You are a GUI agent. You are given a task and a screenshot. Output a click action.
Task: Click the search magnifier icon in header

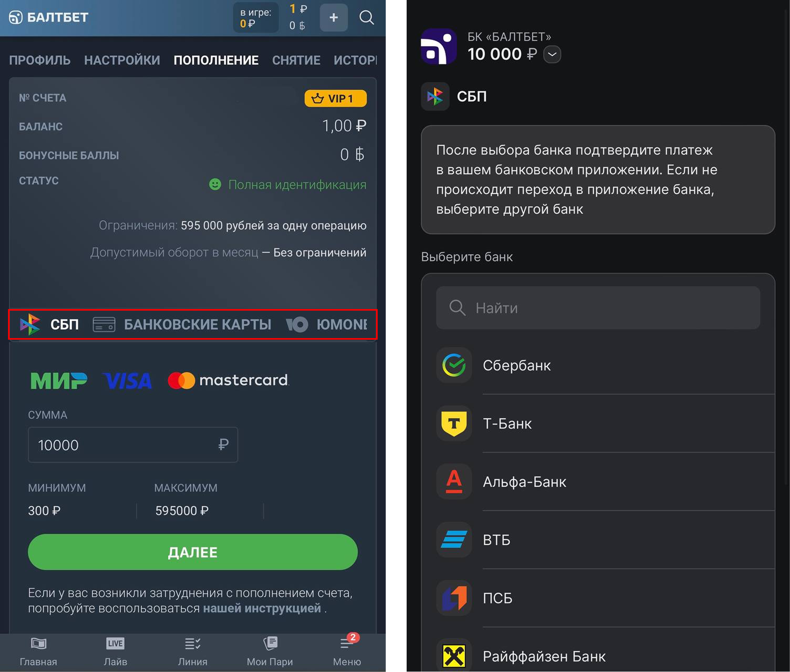pos(366,18)
